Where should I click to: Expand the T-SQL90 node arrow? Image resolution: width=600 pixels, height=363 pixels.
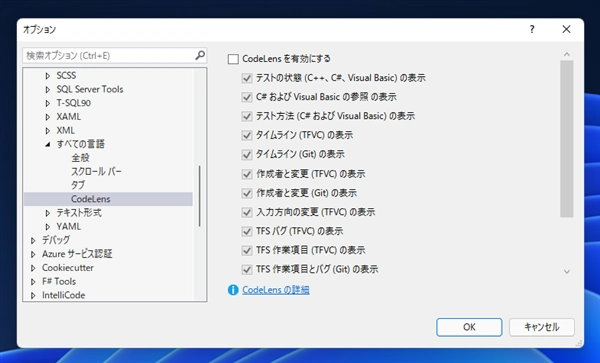[x=47, y=103]
